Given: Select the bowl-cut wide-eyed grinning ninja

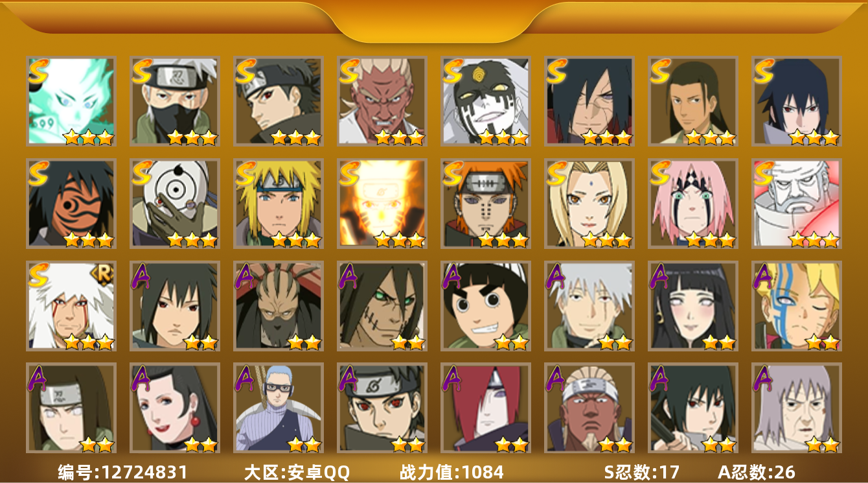Looking at the screenshot, I should coord(486,306).
